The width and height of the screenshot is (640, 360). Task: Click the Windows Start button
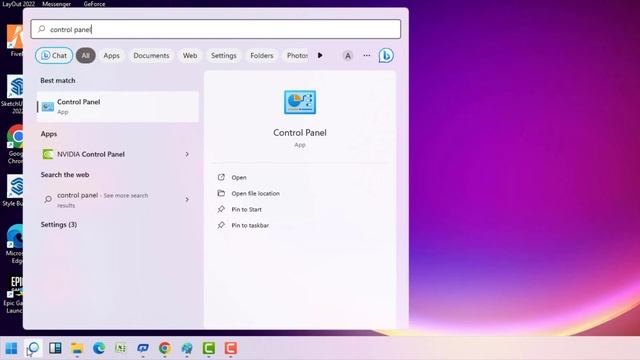pyautogui.click(x=11, y=348)
